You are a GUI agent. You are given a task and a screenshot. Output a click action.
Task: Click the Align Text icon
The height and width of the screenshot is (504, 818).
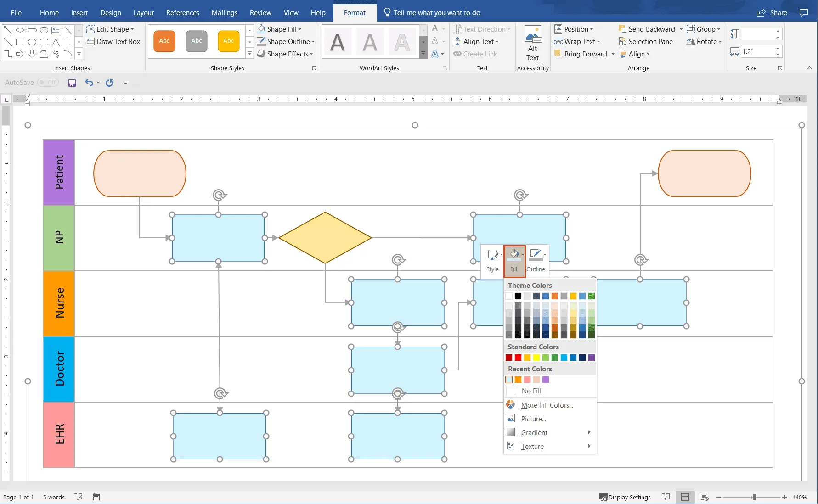coord(458,41)
